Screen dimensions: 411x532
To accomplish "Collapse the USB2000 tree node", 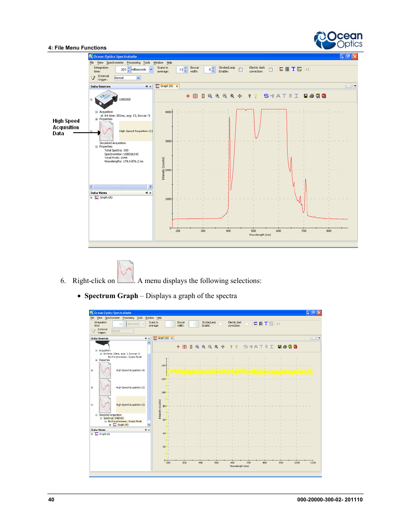I will click(91, 100).
